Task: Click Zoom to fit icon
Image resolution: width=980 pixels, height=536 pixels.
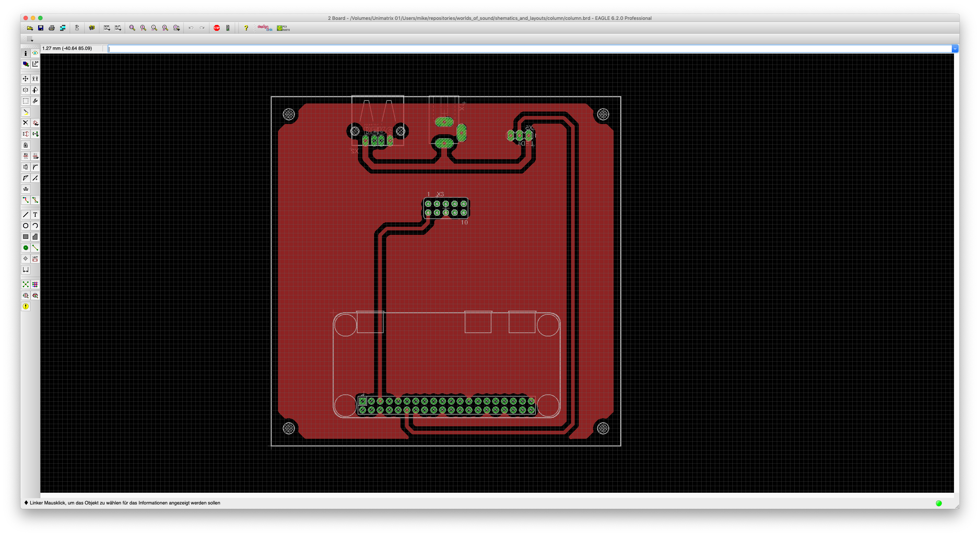Action: 132,28
